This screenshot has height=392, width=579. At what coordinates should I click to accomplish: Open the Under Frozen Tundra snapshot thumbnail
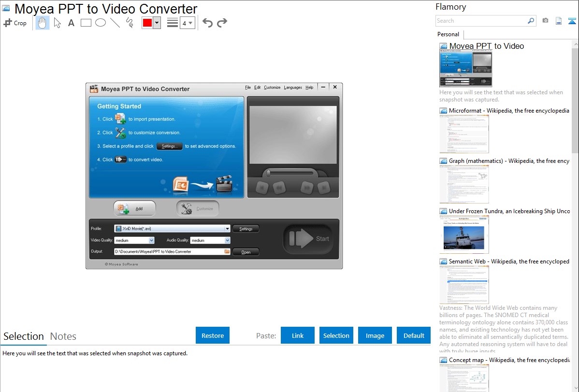point(464,234)
